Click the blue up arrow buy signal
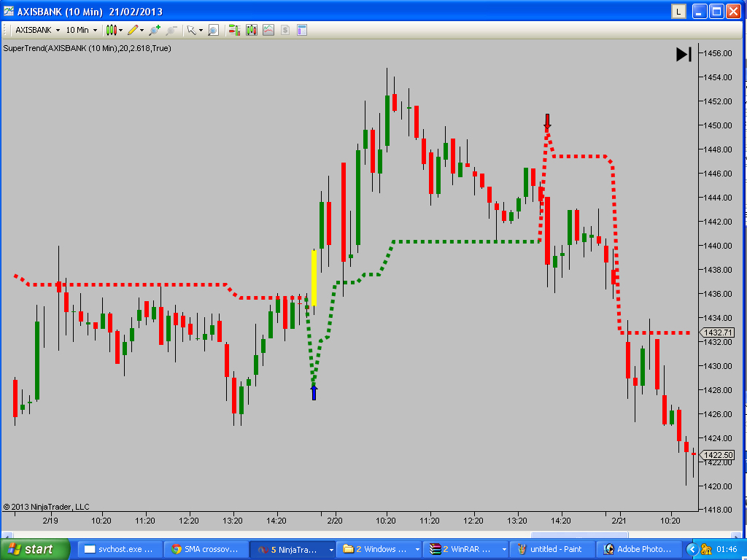Screen dimensions: 747x560 pyautogui.click(x=314, y=392)
